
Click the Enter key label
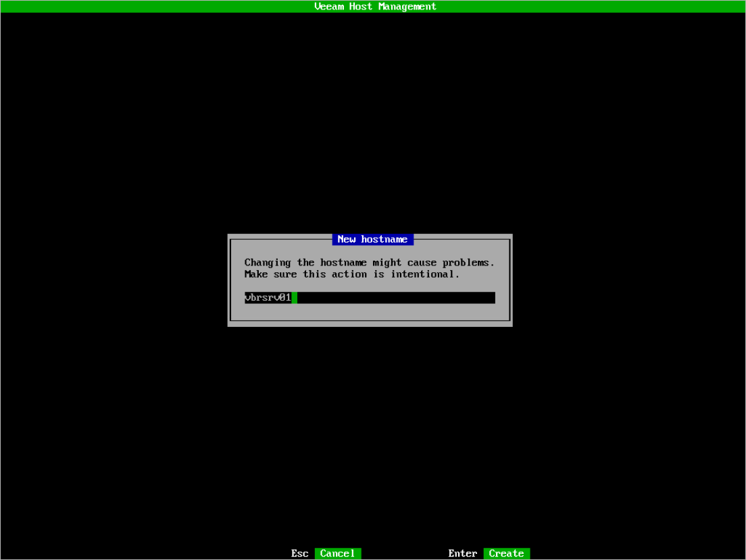click(x=462, y=553)
